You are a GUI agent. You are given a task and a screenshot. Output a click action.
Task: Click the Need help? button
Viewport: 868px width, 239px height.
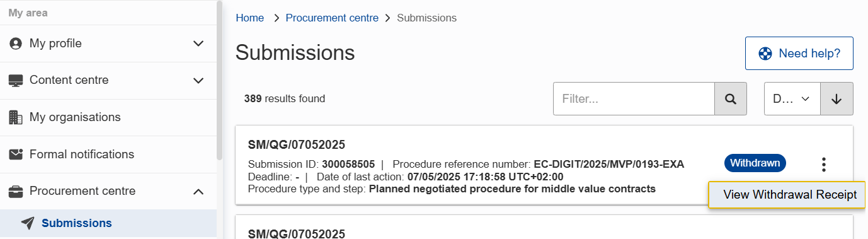coord(799,54)
